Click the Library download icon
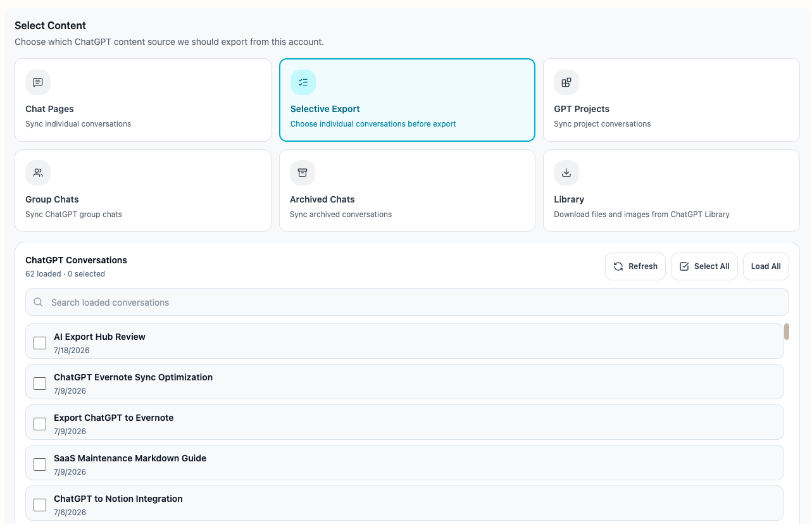 pos(566,173)
